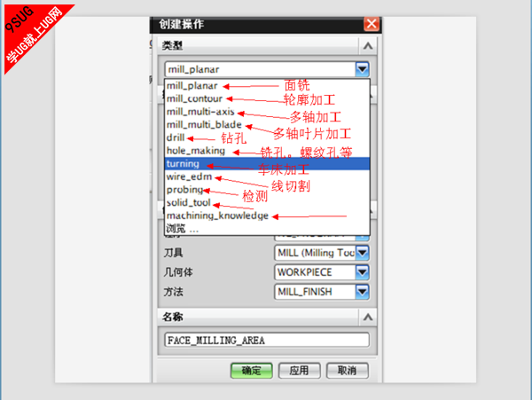This screenshot has height=400, width=532.
Task: Confirm with the 确定 button
Action: 252,371
